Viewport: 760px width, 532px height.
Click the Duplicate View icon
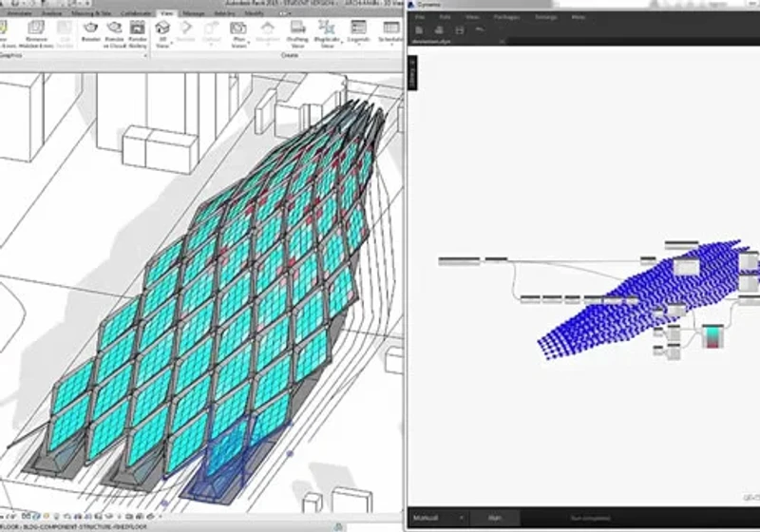click(x=327, y=28)
